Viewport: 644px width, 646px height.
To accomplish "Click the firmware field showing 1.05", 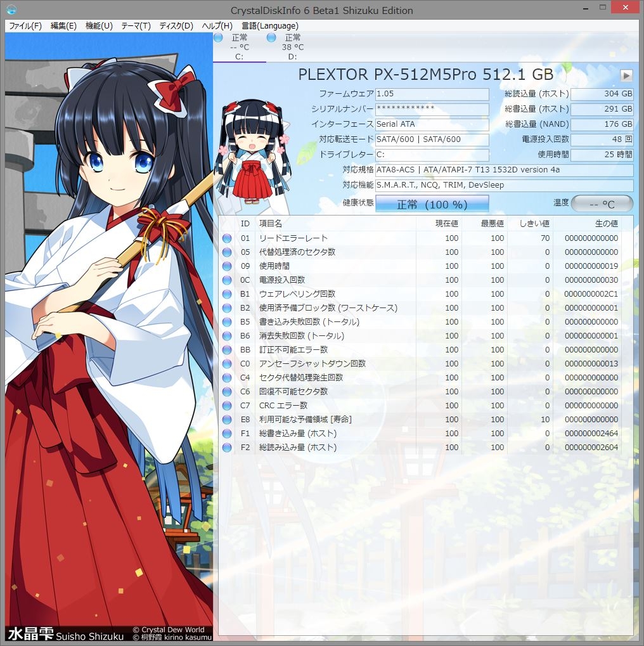I will (x=432, y=94).
